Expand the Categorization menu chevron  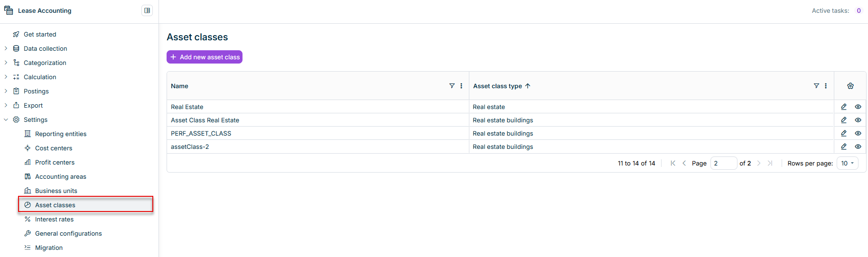tap(6, 63)
